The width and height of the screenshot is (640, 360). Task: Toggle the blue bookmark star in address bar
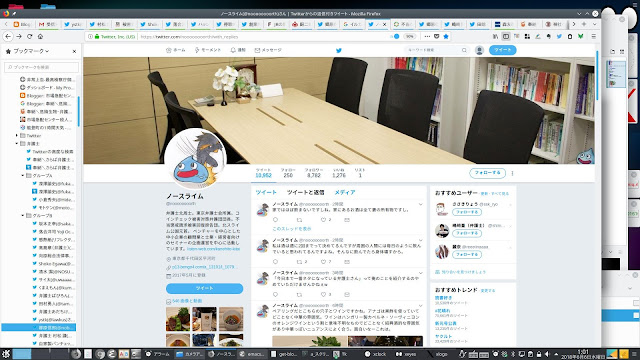(x=446, y=36)
